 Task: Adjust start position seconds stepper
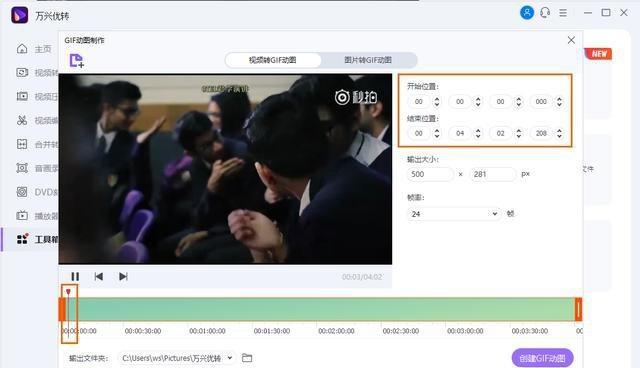pyautogui.click(x=519, y=102)
